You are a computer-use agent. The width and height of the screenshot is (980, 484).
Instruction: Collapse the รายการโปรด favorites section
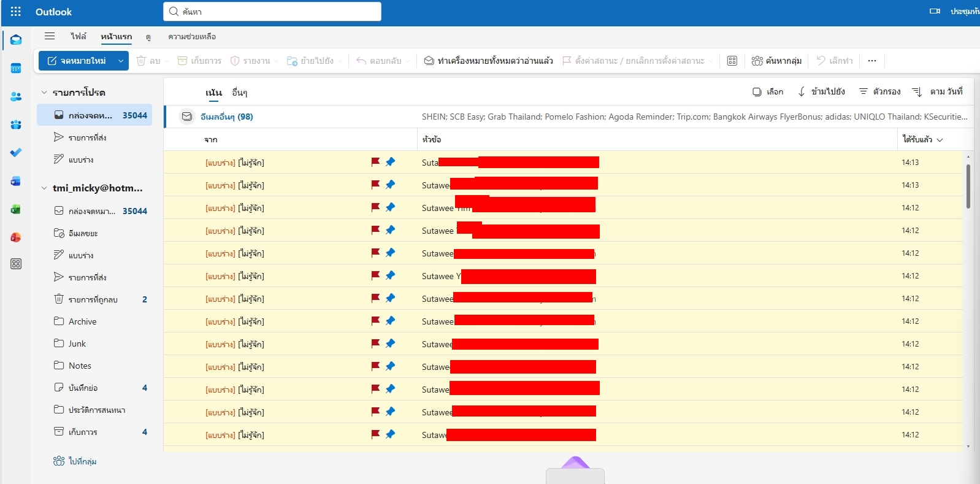pos(44,93)
